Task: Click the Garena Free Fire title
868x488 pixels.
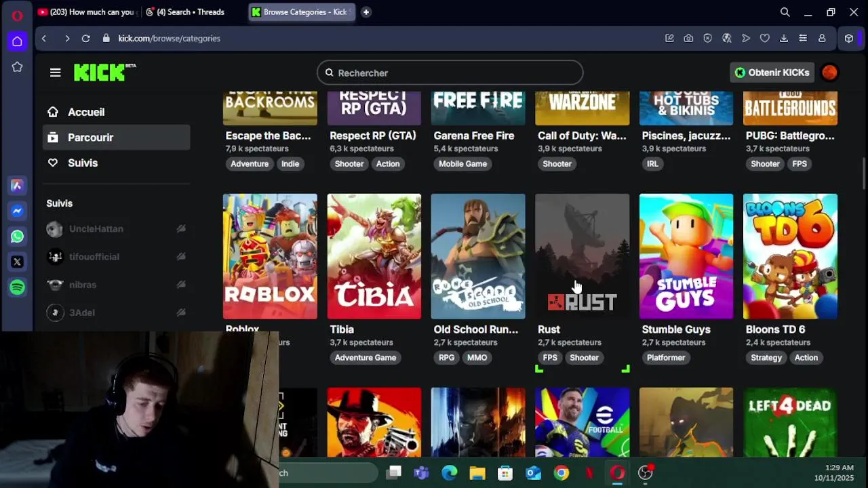Action: click(x=474, y=136)
